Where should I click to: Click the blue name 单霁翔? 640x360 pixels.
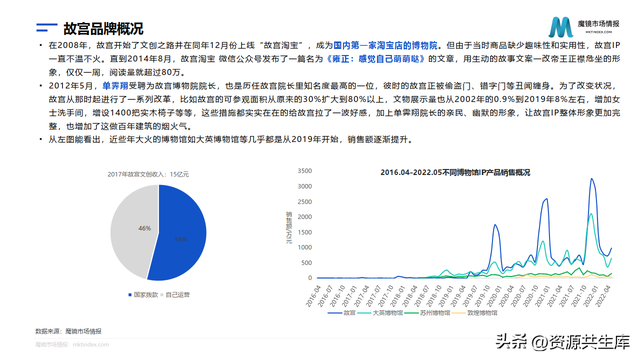tap(115, 86)
